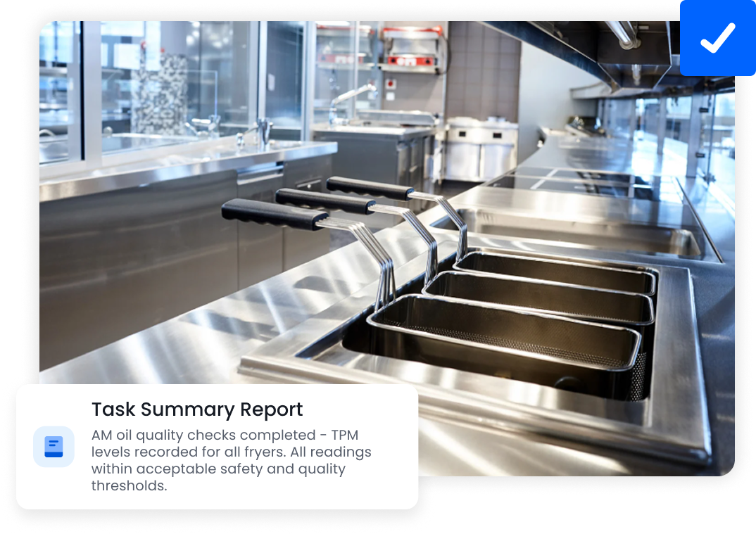Click the middle basket's black handle
Screen dimensions: 756x534
tap(325, 201)
